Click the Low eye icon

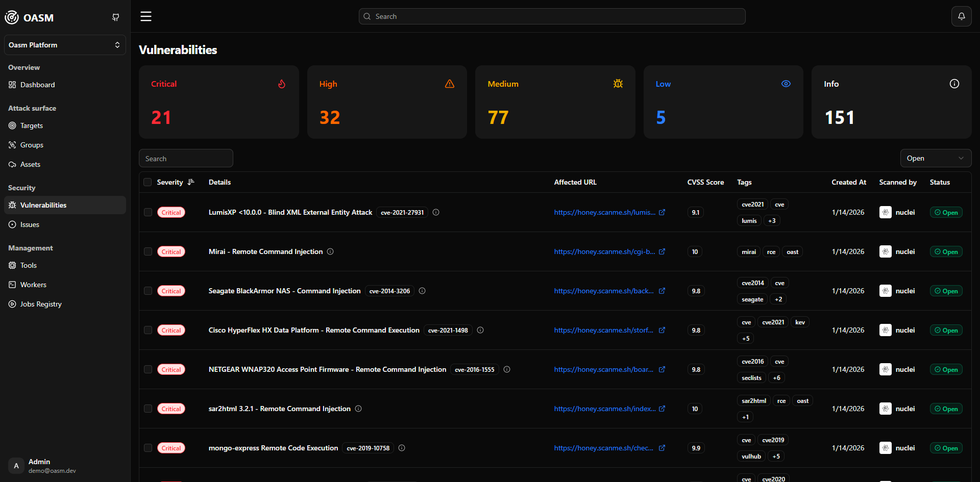[786, 84]
